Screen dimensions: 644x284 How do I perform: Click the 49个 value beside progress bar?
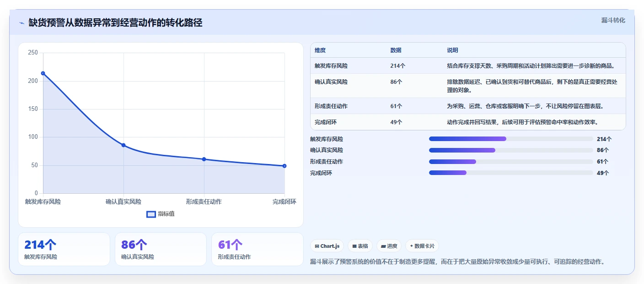tap(603, 173)
